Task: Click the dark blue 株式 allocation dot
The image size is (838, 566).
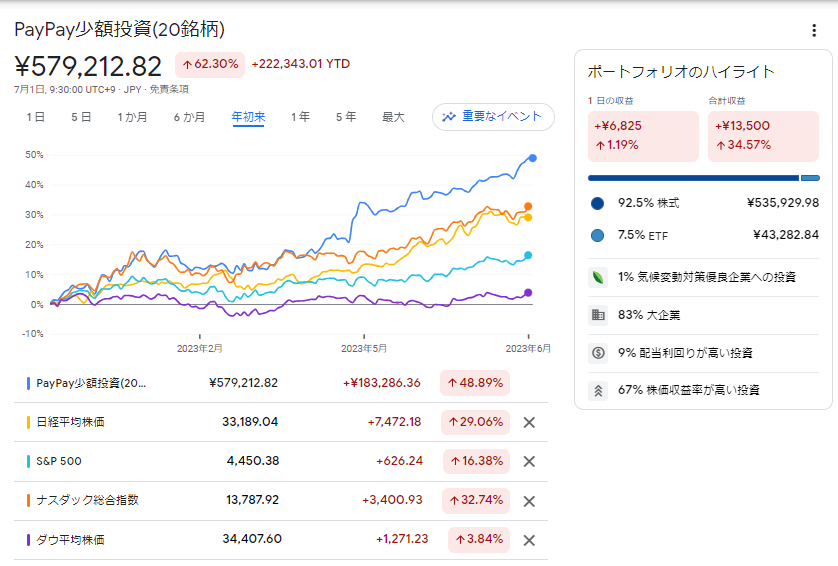Action: point(598,203)
